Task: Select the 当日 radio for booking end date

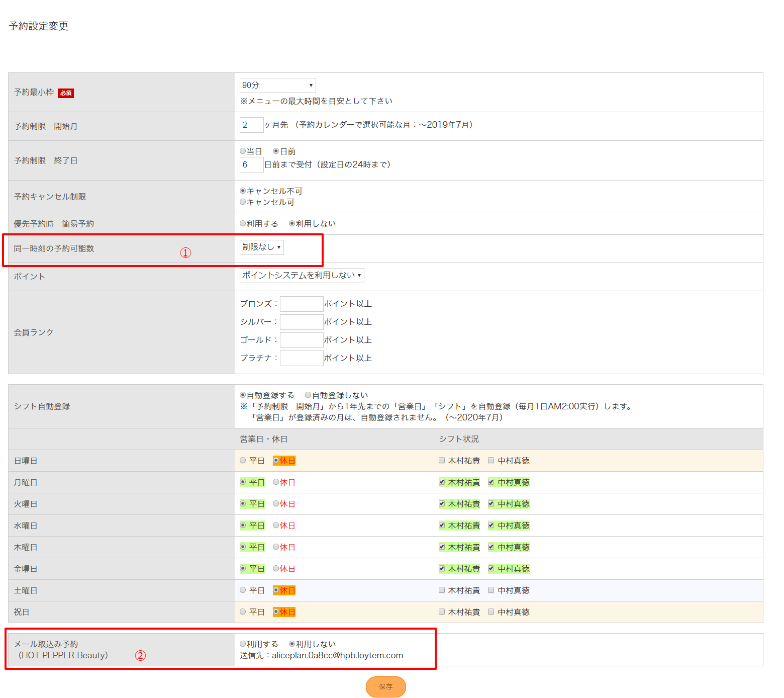Action: (243, 151)
